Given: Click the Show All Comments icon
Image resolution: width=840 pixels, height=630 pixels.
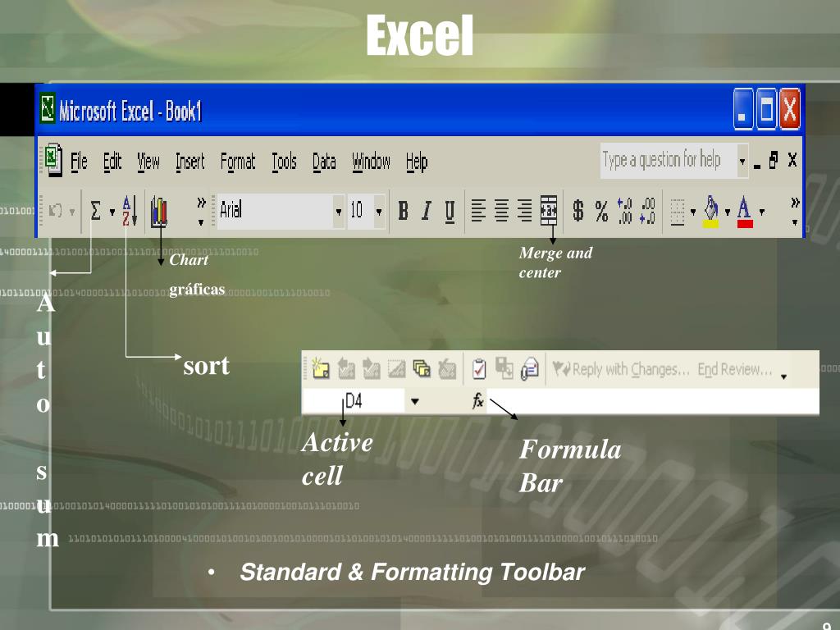Looking at the screenshot, I should coord(422,368).
